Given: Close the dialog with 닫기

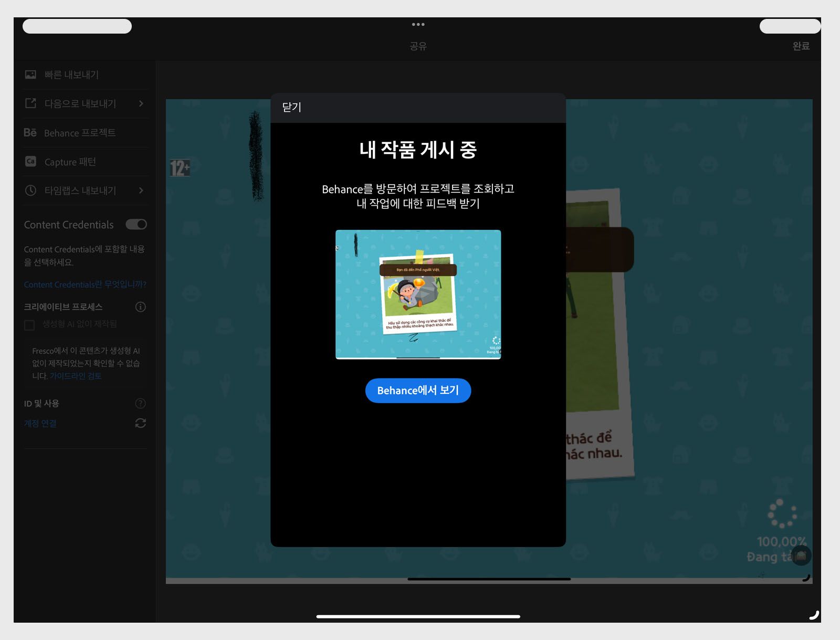Looking at the screenshot, I should tap(291, 107).
